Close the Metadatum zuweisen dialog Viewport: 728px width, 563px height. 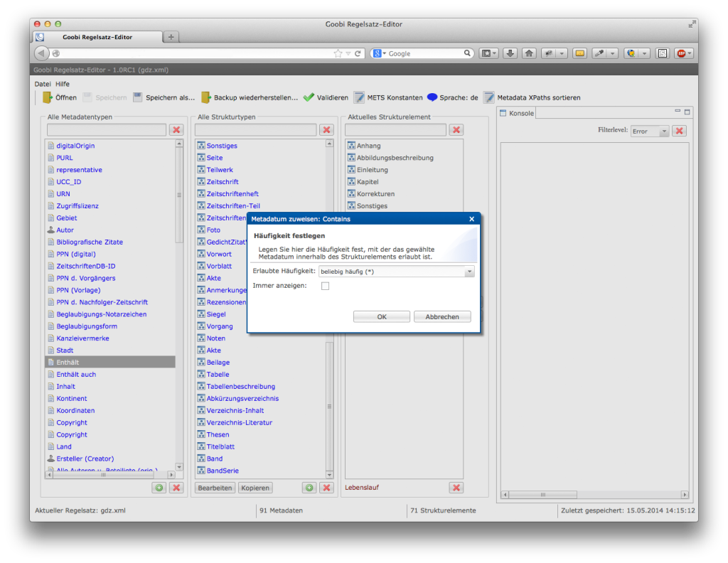pyautogui.click(x=472, y=219)
